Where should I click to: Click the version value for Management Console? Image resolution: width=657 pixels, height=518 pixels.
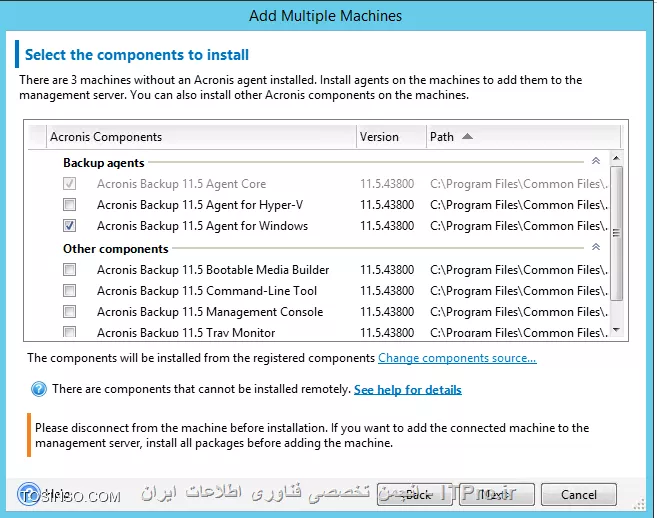387,312
